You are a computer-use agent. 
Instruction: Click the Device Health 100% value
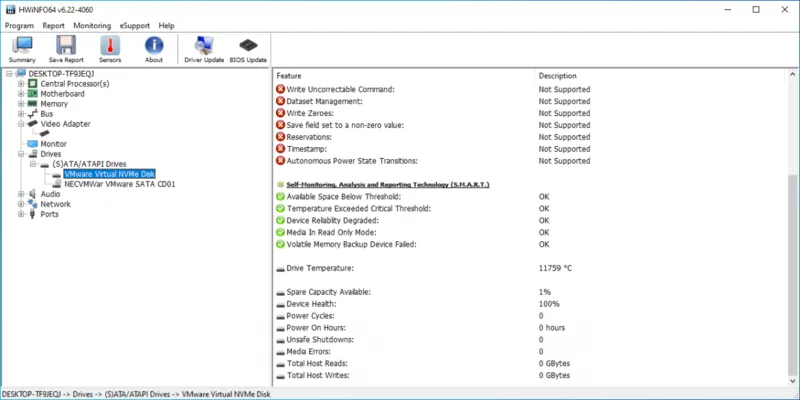549,304
